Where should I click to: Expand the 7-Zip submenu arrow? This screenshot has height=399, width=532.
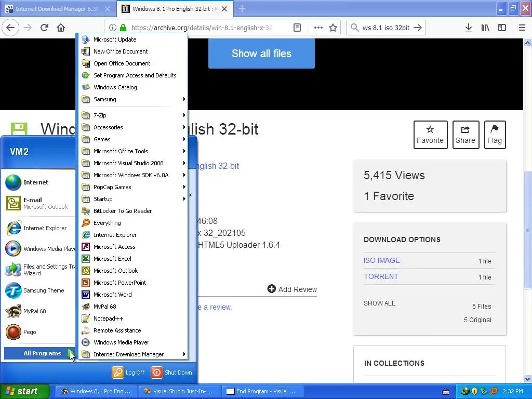[184, 115]
